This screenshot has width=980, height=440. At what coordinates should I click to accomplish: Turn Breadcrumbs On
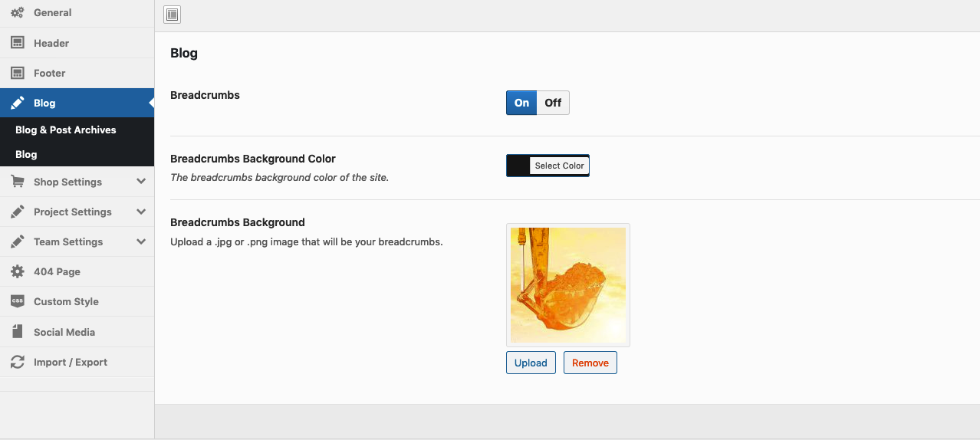click(521, 103)
